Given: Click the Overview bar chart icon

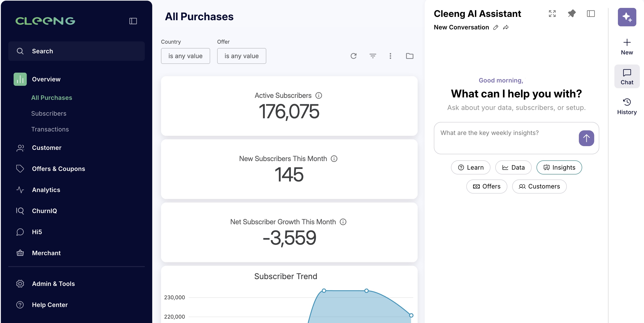Looking at the screenshot, I should click(20, 79).
